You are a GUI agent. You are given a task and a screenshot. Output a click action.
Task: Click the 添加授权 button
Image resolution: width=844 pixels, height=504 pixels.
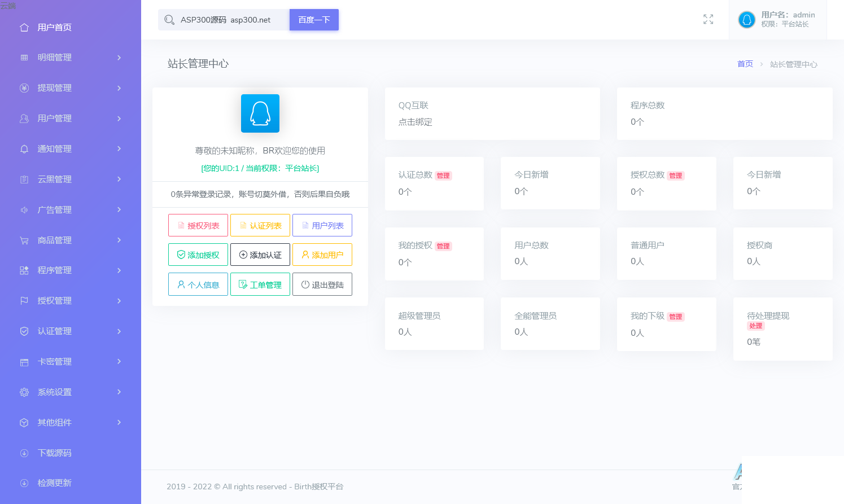(x=198, y=255)
